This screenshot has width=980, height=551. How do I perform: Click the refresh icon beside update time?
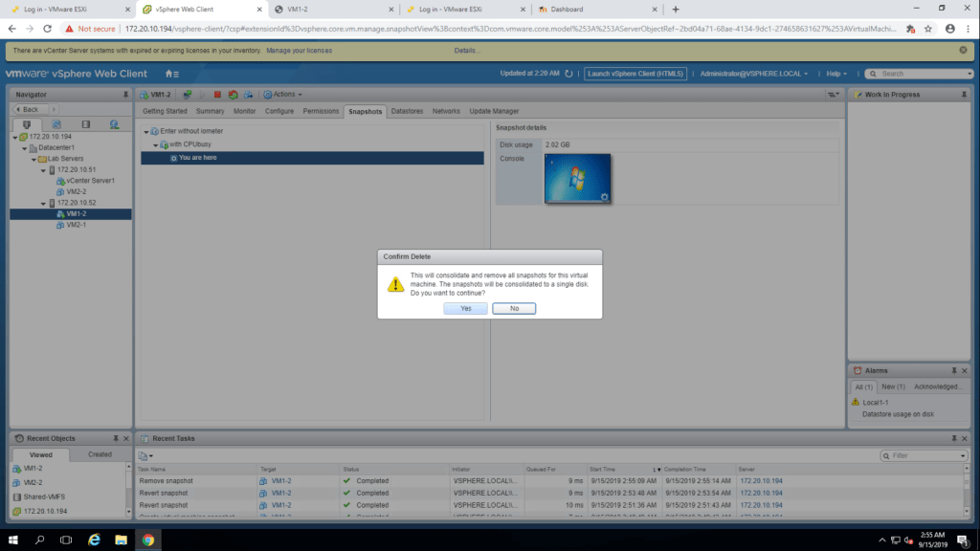tap(569, 74)
